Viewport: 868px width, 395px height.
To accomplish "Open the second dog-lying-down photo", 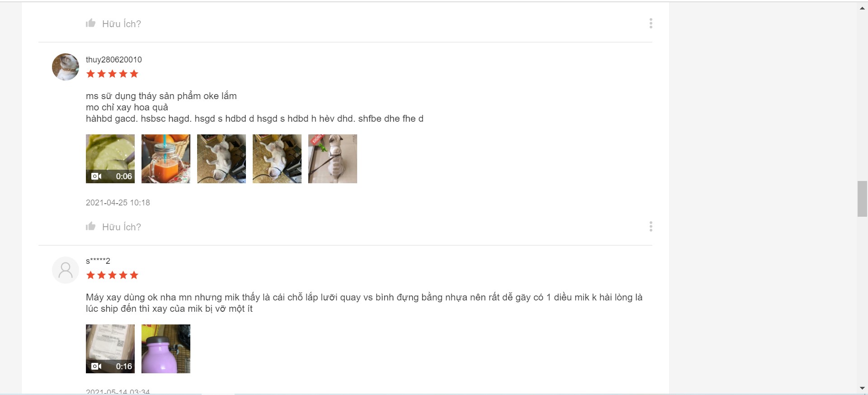I will coord(277,159).
